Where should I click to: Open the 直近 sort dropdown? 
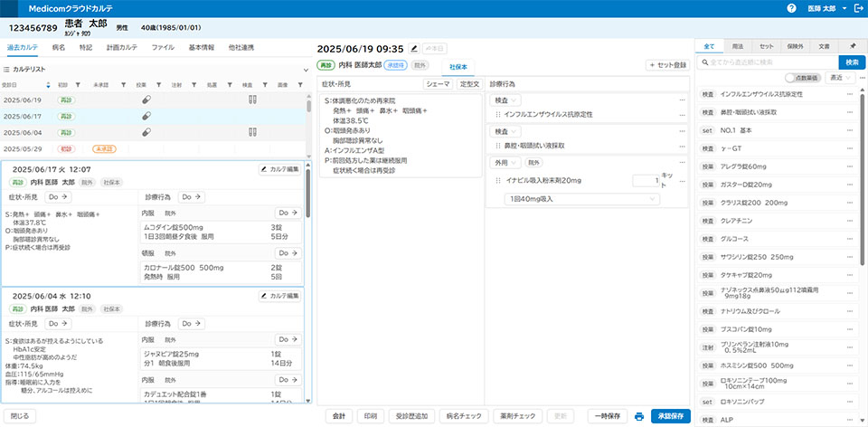click(841, 79)
